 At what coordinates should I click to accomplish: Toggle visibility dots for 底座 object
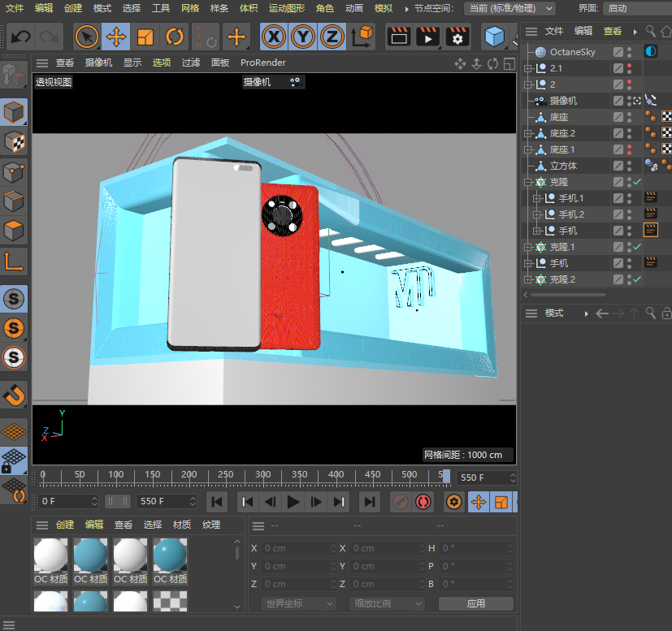click(629, 117)
